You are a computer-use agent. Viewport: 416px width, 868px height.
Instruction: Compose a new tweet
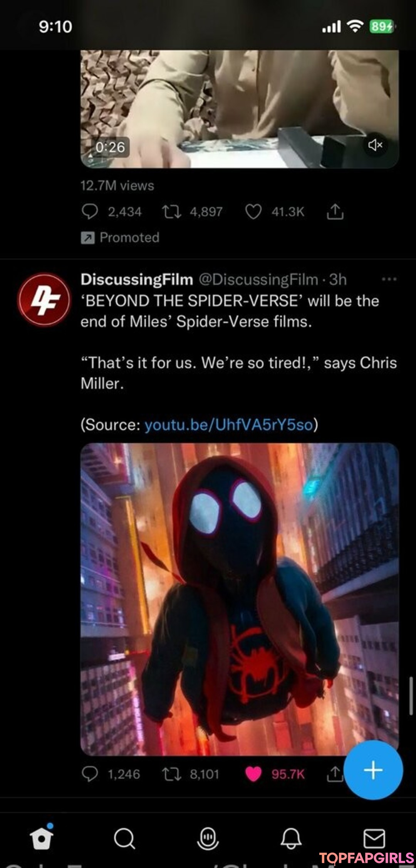coord(373,770)
